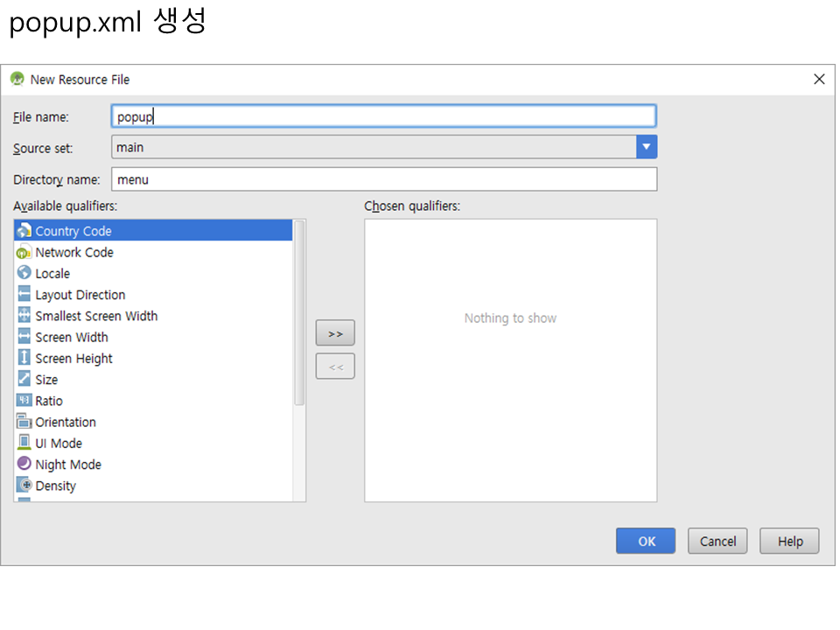Select the Size qualifier entry
The image size is (840, 630).
(46, 380)
